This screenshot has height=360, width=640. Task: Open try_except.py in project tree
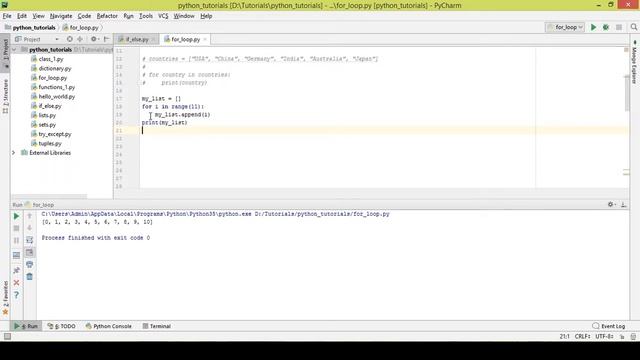(55, 134)
